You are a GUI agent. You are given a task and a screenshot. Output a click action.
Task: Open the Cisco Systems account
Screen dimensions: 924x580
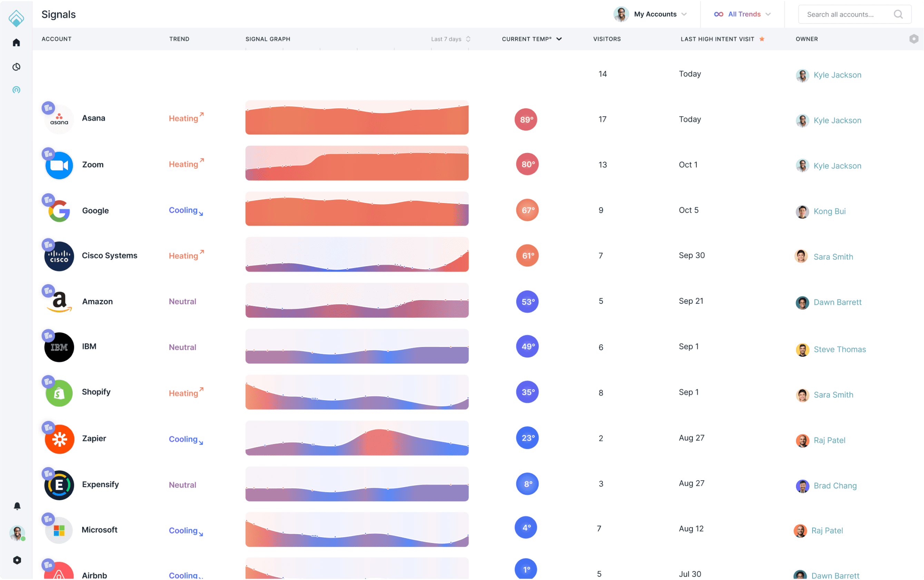(109, 255)
